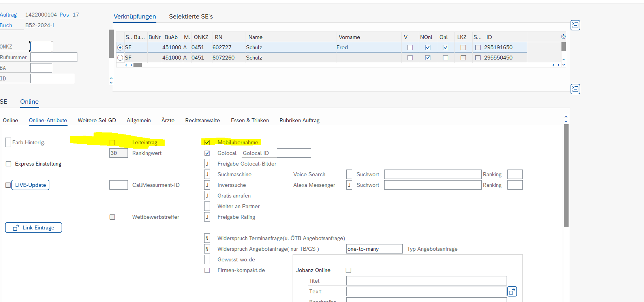Click the table's horizontal scrollbar thumb

pyautogui.click(x=137, y=65)
